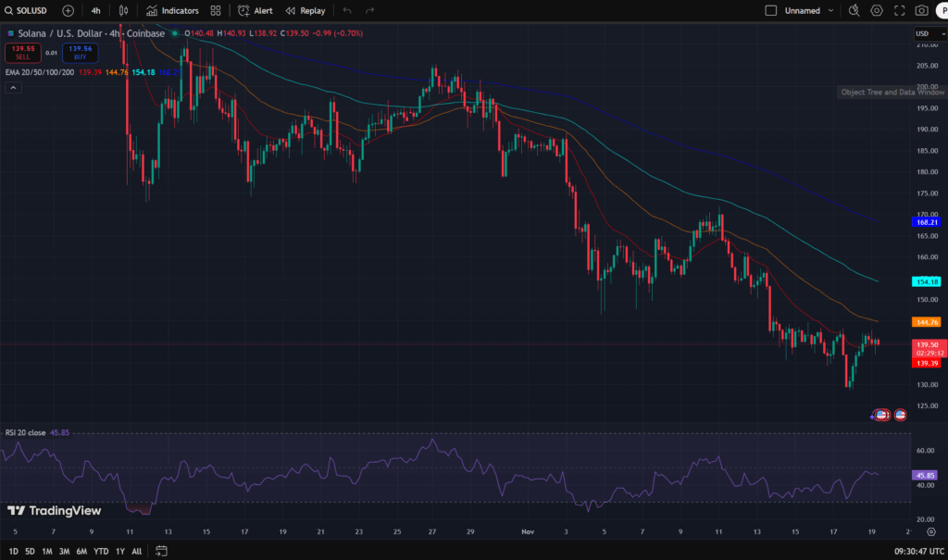This screenshot has width=948, height=560.
Task: Collapse the indicator legend with the chevron
Action: coord(13,88)
